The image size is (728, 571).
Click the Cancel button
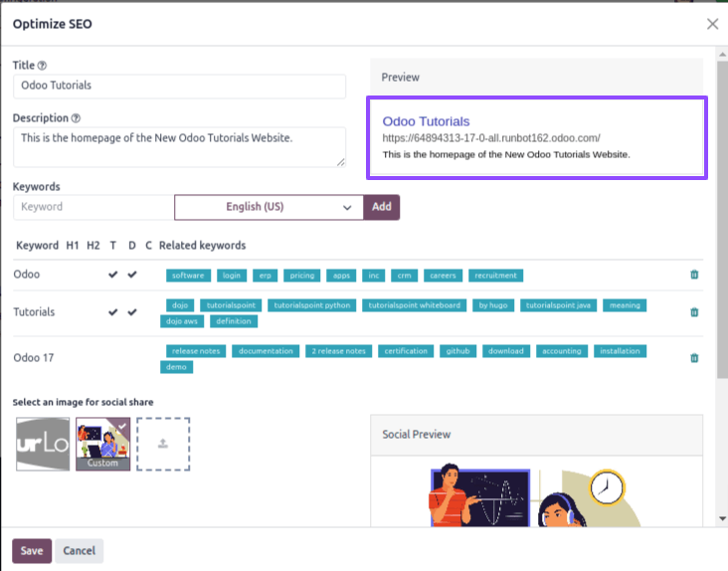(x=79, y=550)
